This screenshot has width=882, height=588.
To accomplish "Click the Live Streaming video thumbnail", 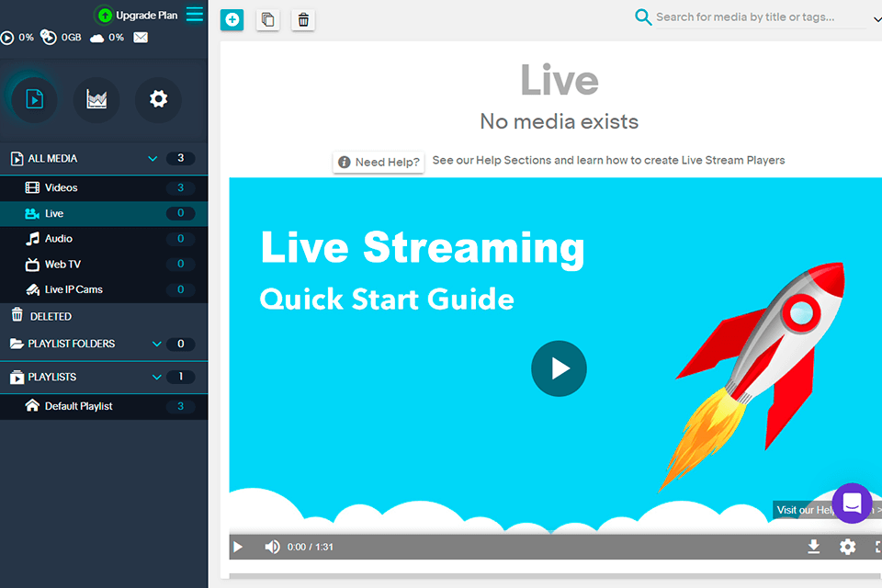I will point(555,356).
